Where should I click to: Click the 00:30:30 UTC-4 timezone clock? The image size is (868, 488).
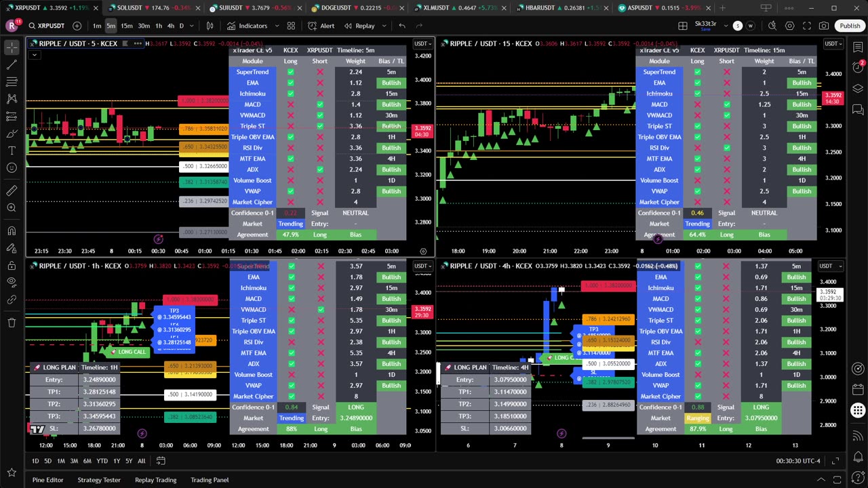pyautogui.click(x=798, y=461)
